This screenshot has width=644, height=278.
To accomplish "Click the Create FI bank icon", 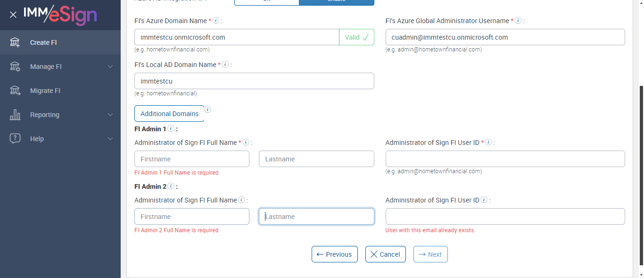I will pos(15,42).
